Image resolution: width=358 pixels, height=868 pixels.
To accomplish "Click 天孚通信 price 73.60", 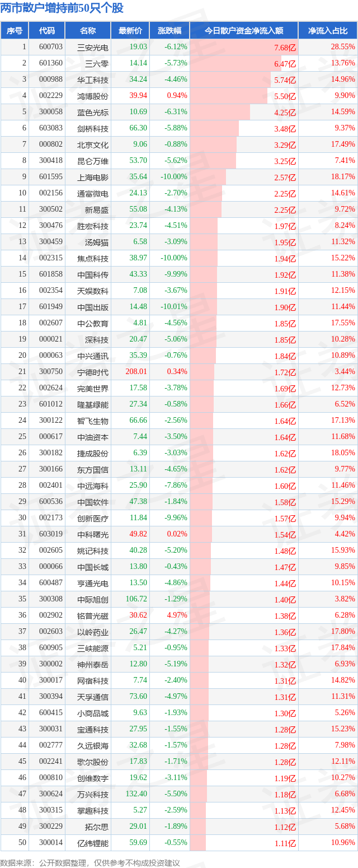I will tap(138, 697).
